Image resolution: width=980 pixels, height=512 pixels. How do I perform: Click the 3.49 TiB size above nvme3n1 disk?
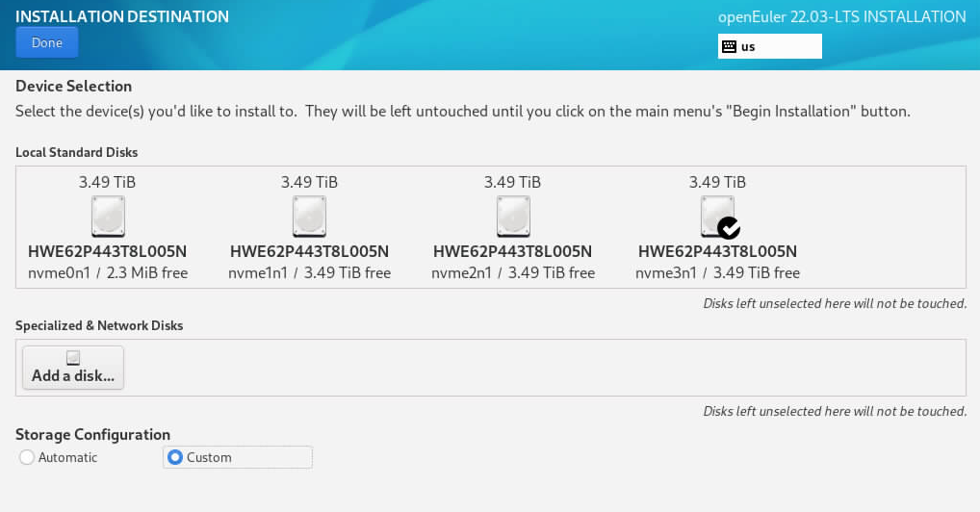tap(717, 182)
